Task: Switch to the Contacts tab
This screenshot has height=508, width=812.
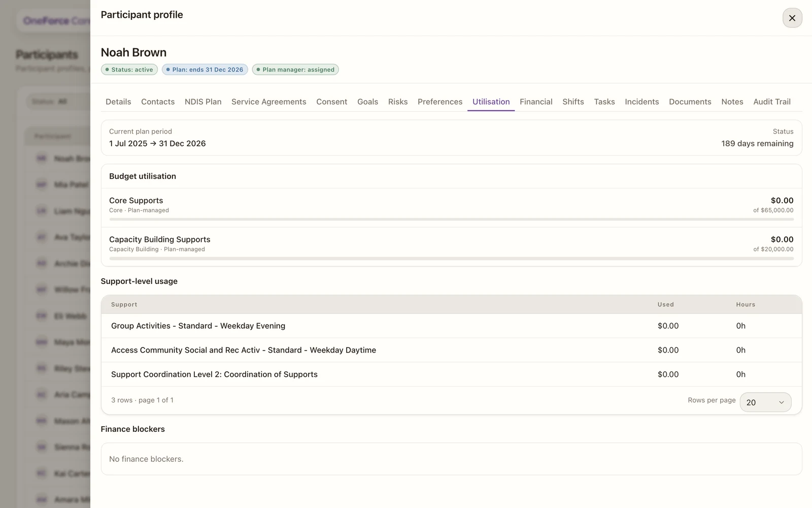Action: pos(158,102)
